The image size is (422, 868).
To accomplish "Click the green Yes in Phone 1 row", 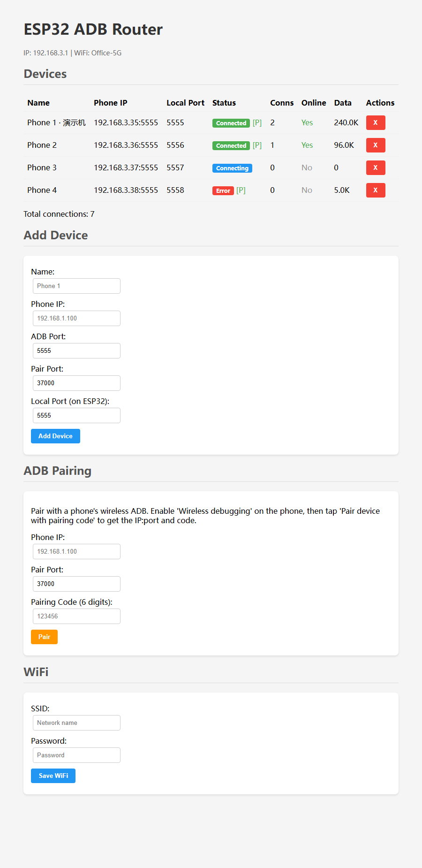I will click(307, 122).
